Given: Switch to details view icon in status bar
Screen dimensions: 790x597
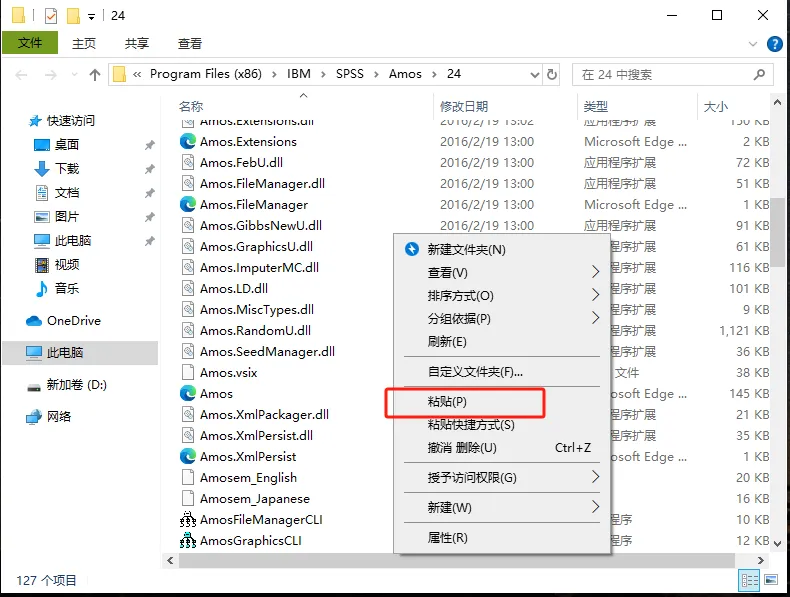Looking at the screenshot, I should 749,580.
